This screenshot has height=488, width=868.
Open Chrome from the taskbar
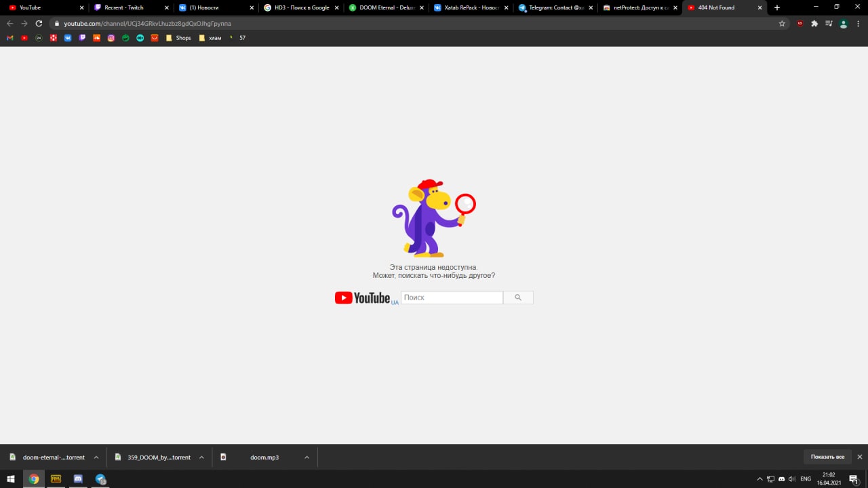point(34,479)
